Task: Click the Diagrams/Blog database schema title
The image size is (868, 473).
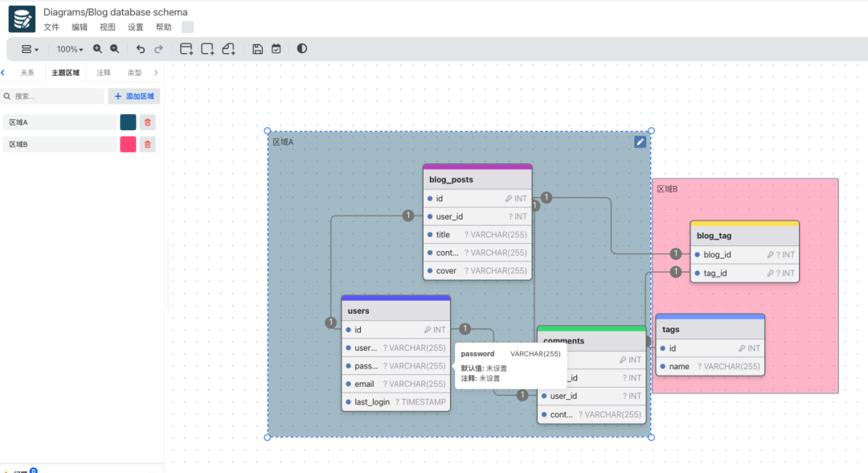Action: pyautogui.click(x=115, y=11)
